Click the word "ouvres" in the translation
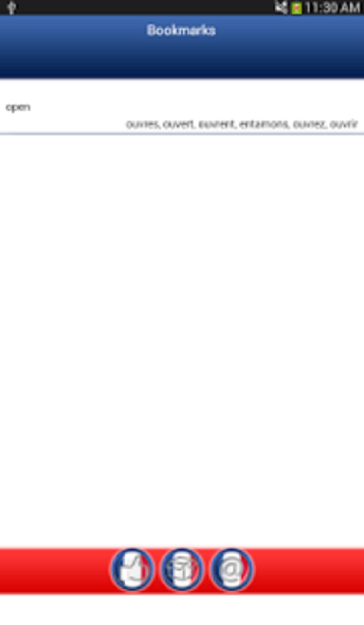Viewport: 364px width, 625px height. [x=142, y=124]
